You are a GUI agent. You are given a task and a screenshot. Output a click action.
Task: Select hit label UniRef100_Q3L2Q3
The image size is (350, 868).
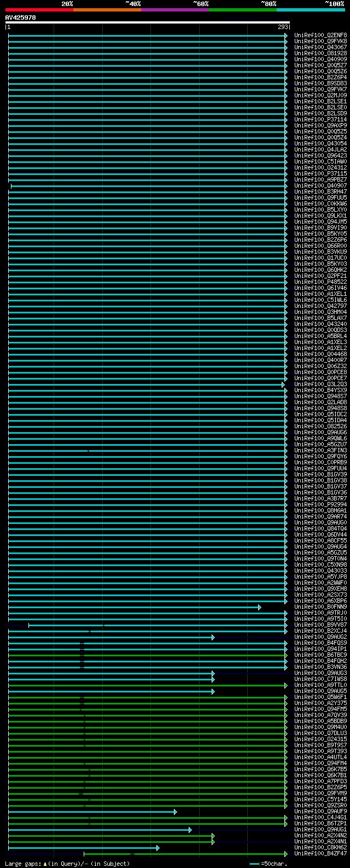(320, 385)
